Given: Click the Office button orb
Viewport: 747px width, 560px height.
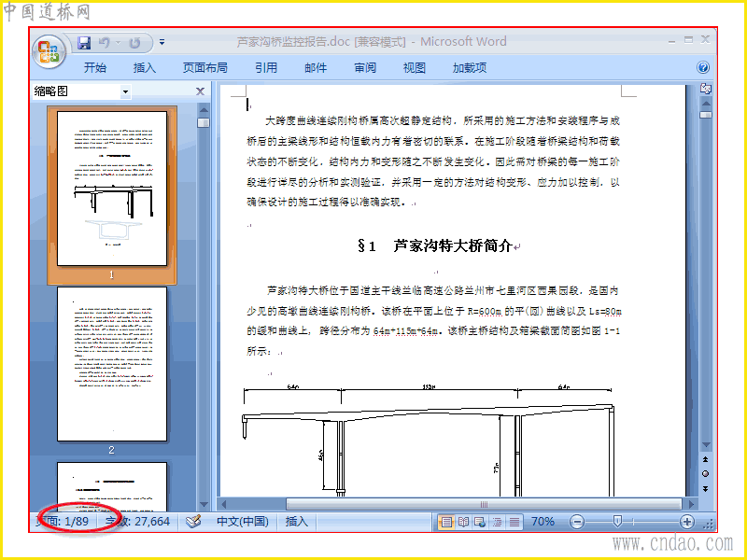Looking at the screenshot, I should 49,51.
